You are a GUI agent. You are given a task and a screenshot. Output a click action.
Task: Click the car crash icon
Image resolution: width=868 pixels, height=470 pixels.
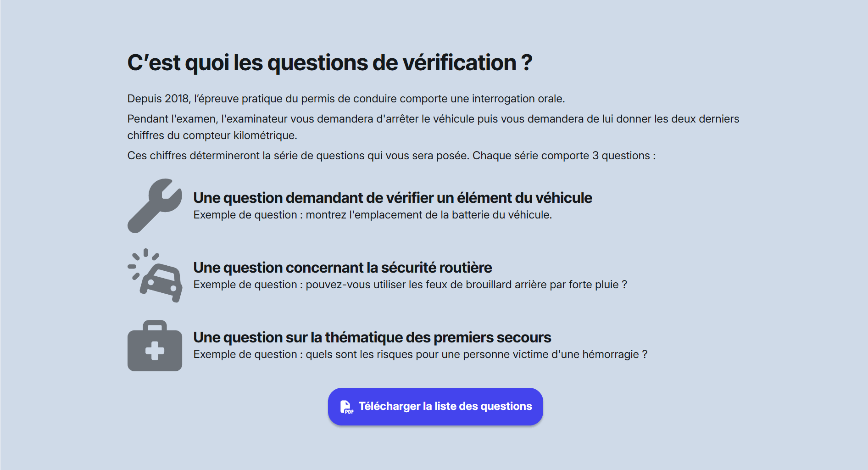(x=155, y=275)
